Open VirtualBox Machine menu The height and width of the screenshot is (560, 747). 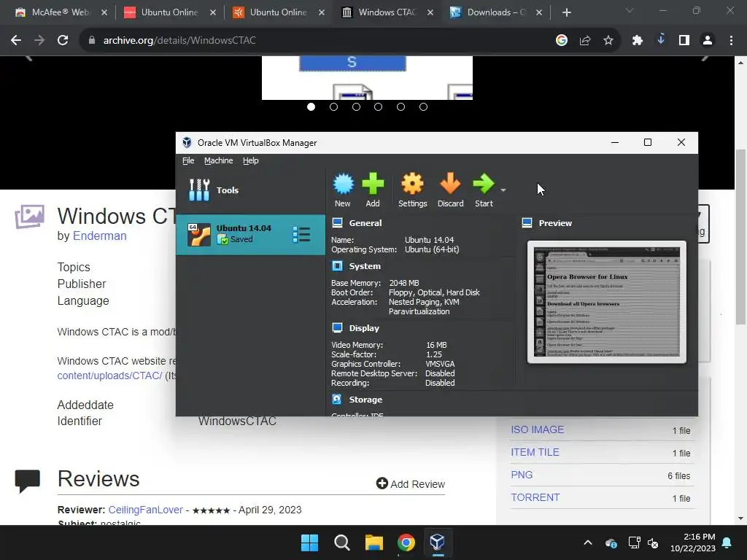[219, 160]
